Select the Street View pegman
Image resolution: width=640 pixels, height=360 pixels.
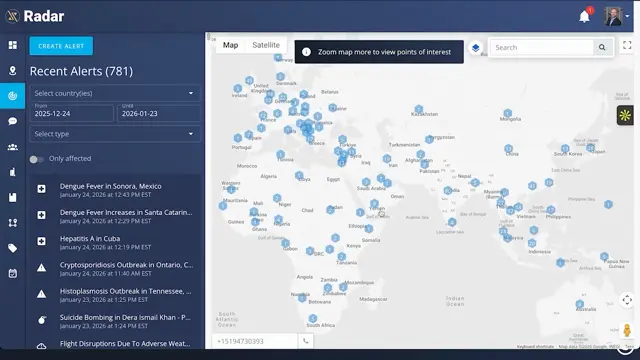click(627, 330)
